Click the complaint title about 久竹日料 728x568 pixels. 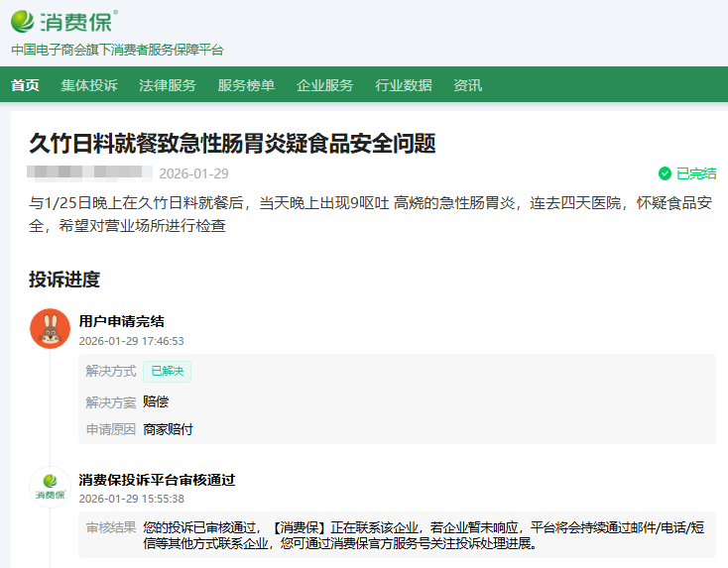232,144
